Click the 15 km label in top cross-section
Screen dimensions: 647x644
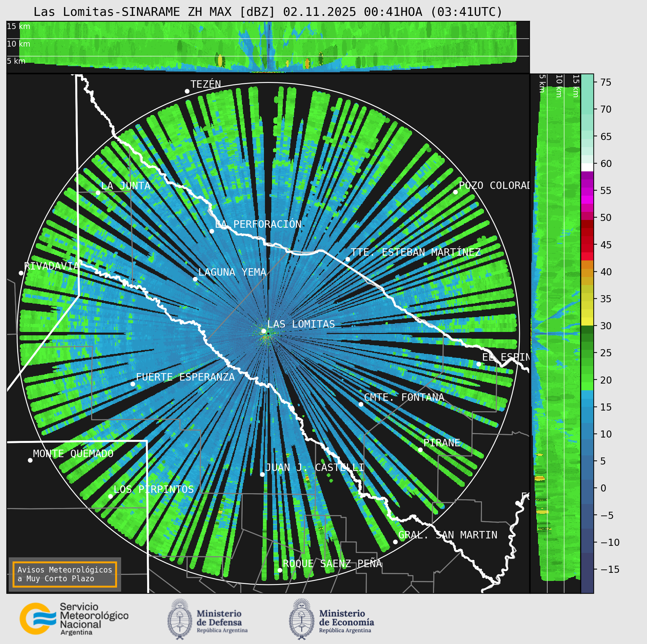coord(19,26)
